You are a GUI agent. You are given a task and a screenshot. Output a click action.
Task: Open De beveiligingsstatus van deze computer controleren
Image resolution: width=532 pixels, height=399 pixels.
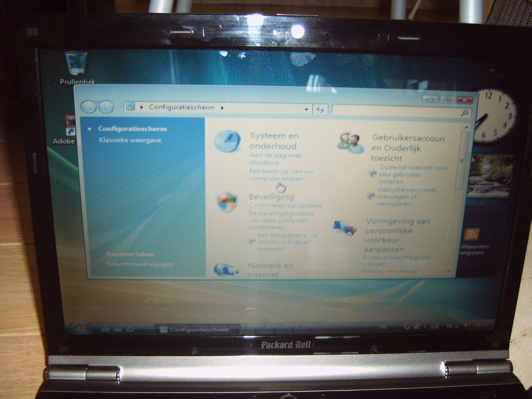281,220
